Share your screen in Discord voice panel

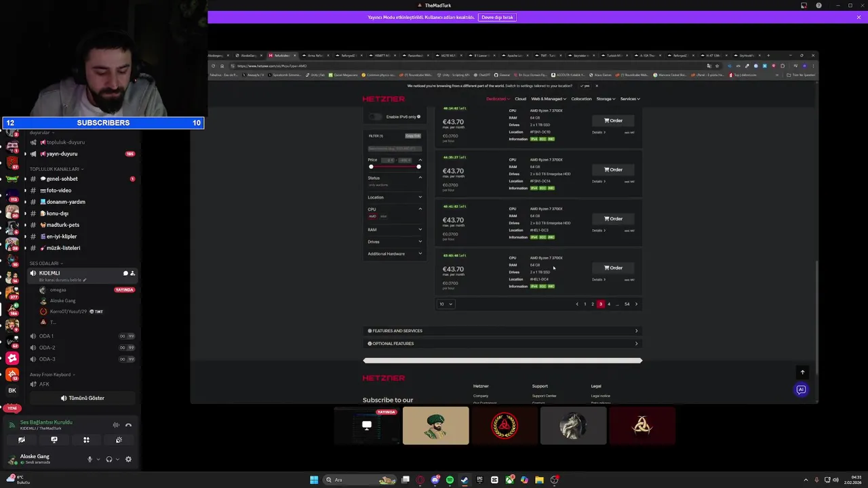coord(54,440)
